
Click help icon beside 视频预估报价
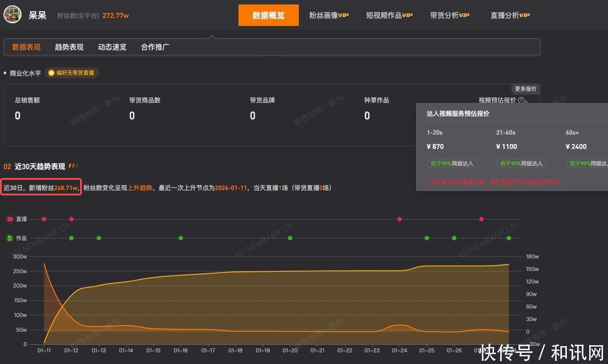521,100
